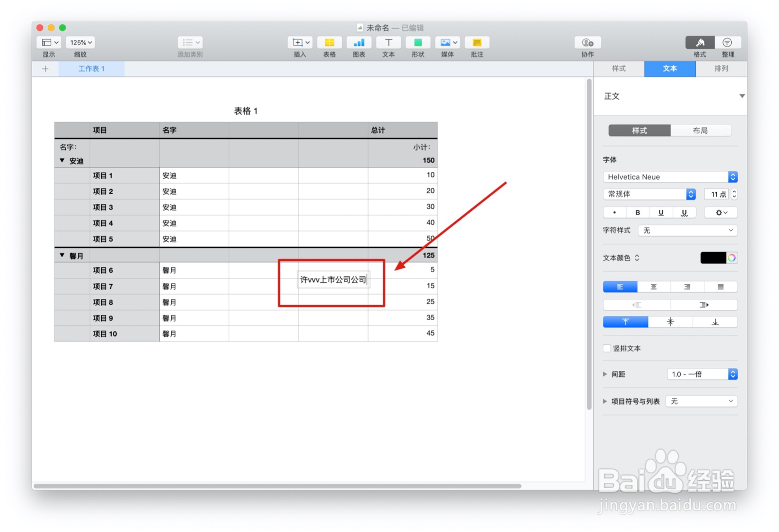Select the 工作表 1 sheet tab
The height and width of the screenshot is (532, 779).
click(92, 69)
